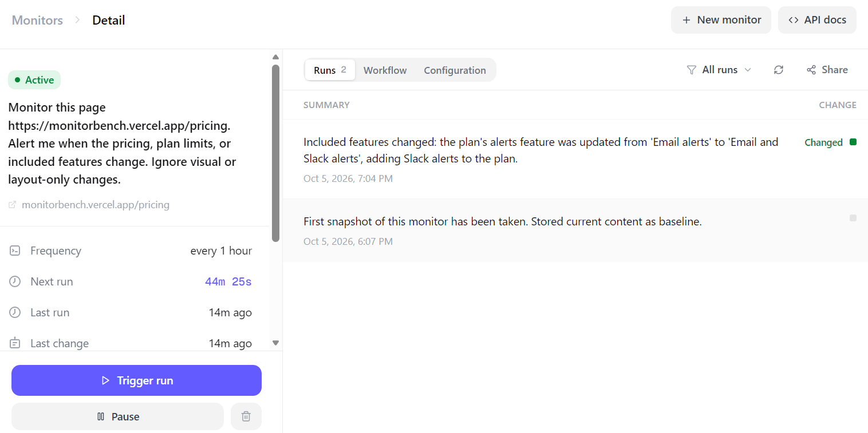Screen dimensions: 868x433
Task: Click the trash delete monitor icon
Action: [246, 416]
